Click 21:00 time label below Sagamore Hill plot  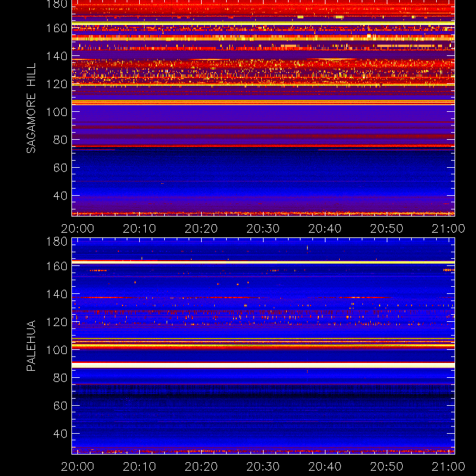pos(449,228)
